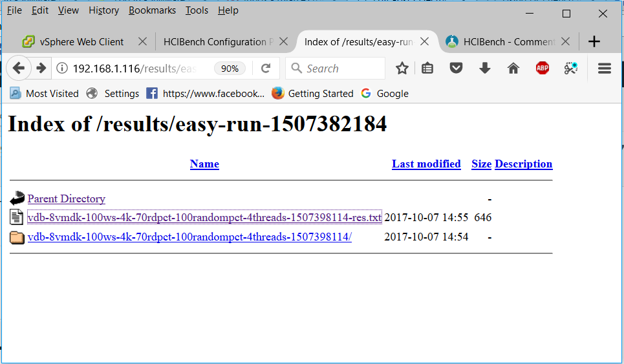624x364 pixels.
Task: Go back with the browser back arrow
Action: 18,69
